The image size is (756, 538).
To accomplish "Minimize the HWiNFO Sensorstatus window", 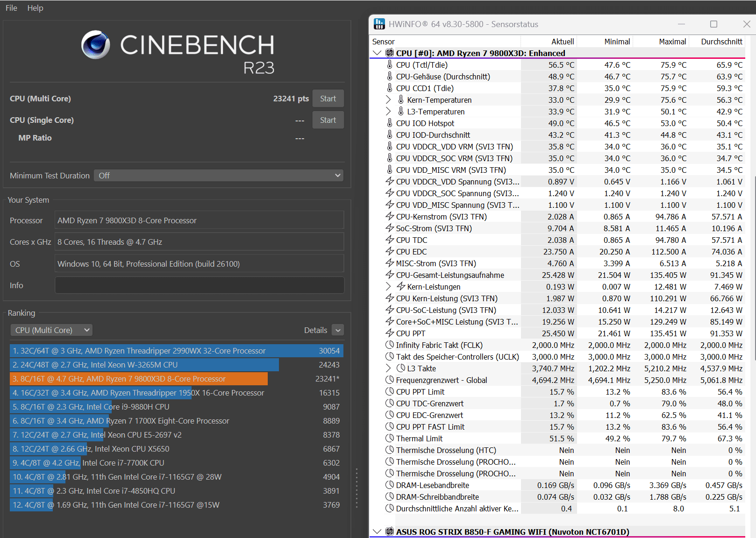I will 681,24.
